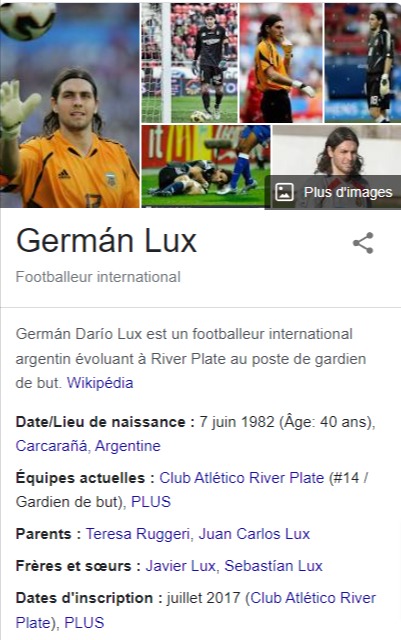This screenshot has height=640, width=401.
Task: Open the photo of goalkeeper lying on grass
Action: [x=206, y=166]
